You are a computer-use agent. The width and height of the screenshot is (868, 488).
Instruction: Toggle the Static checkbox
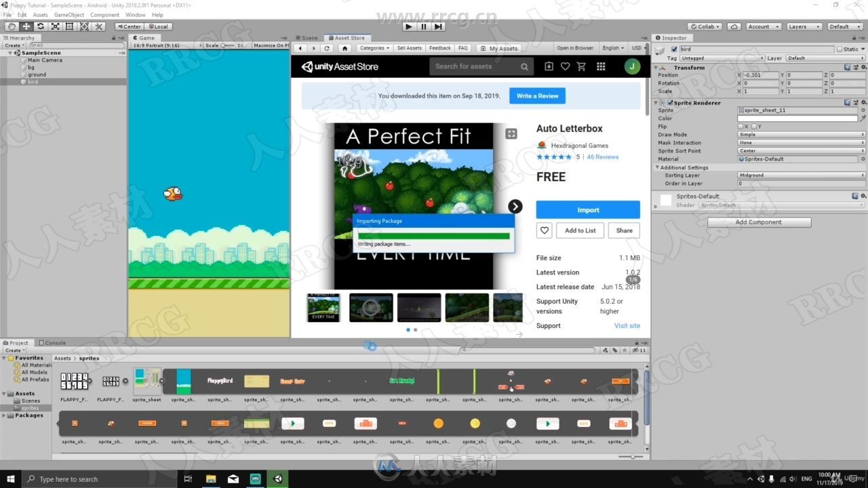839,49
